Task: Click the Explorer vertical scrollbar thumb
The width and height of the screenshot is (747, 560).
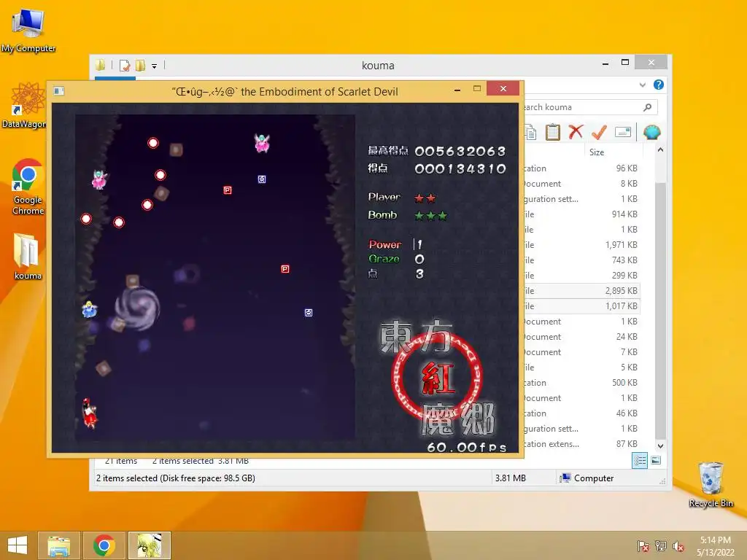Action: pyautogui.click(x=660, y=309)
